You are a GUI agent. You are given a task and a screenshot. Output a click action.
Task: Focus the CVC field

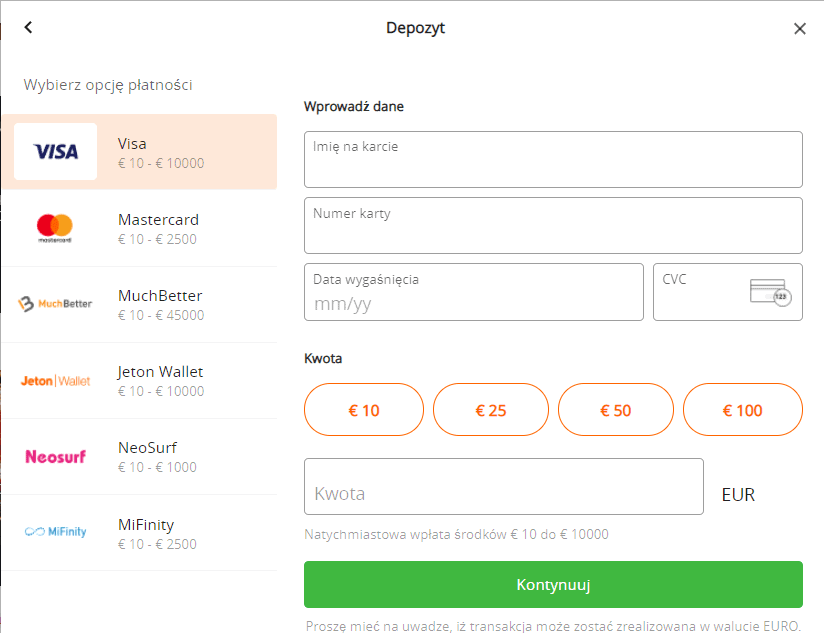click(728, 292)
